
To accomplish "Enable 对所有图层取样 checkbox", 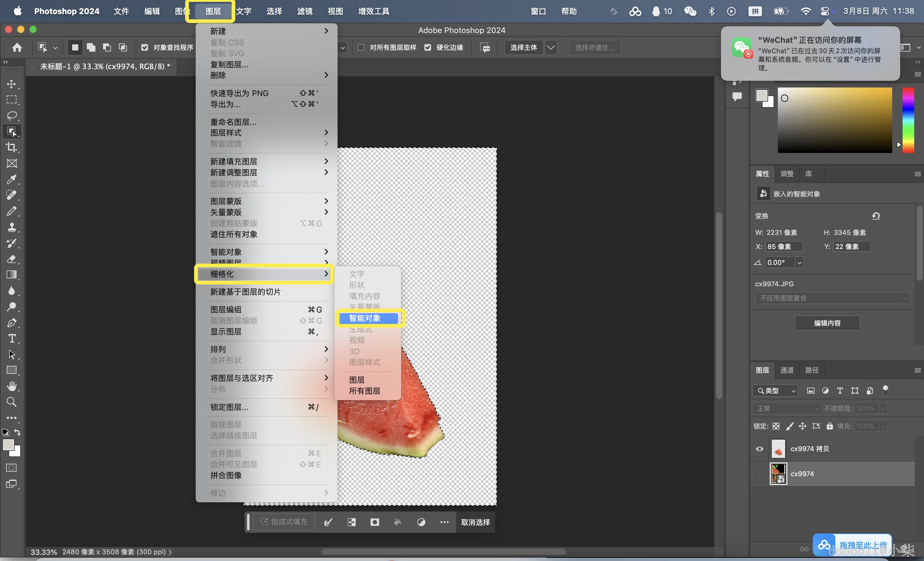I will pos(361,48).
